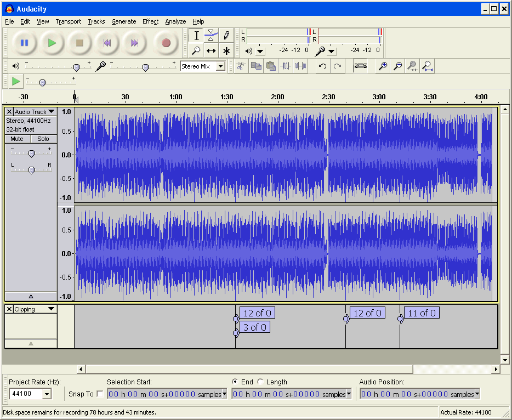Select the End radio button

pyautogui.click(x=235, y=382)
